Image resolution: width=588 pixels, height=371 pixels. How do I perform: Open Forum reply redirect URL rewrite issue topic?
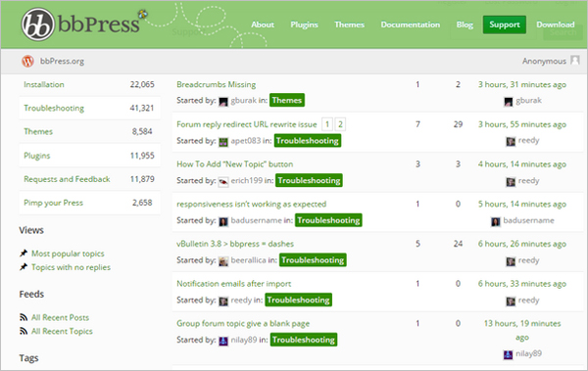[247, 124]
